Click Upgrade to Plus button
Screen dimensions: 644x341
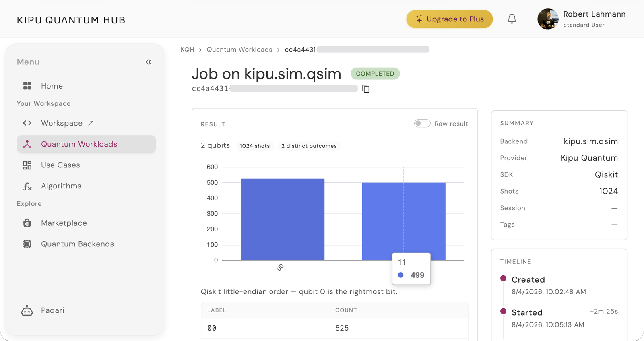449,19
